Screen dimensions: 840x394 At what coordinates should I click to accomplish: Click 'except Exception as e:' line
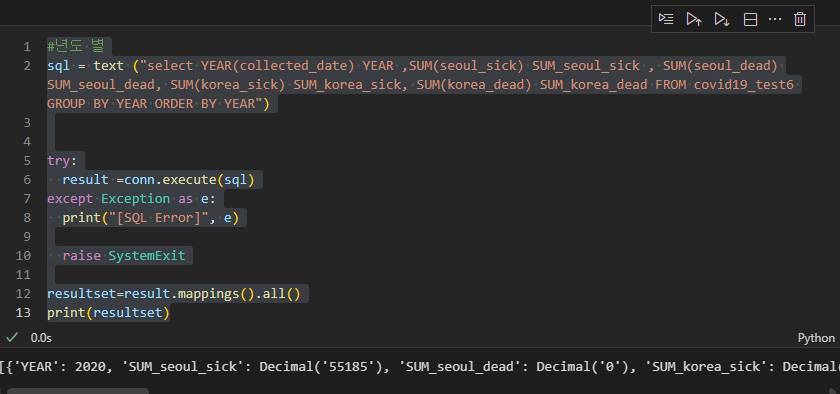pos(131,199)
